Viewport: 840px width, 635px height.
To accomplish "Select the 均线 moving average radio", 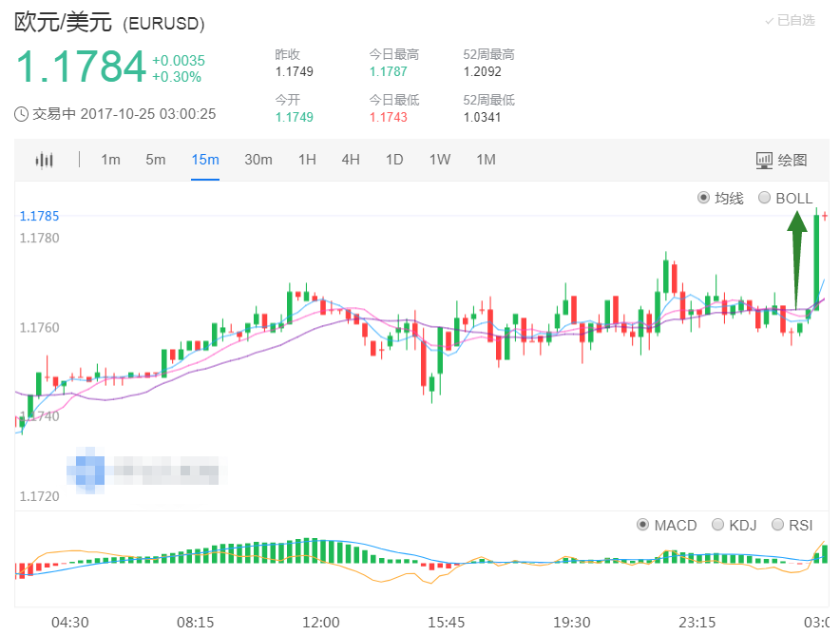I will [x=703, y=198].
